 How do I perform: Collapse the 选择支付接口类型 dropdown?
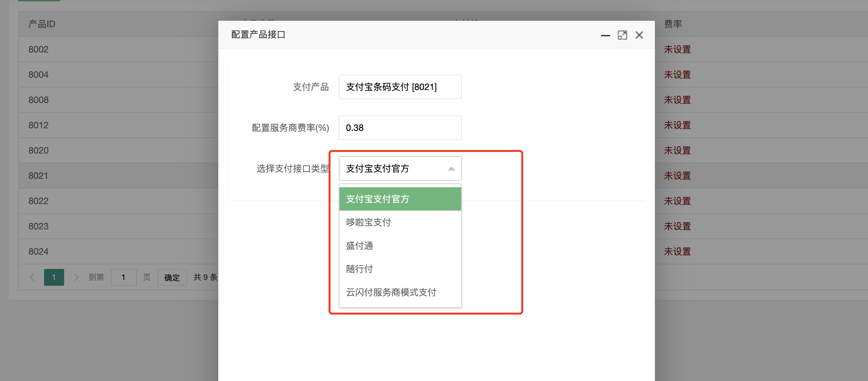coord(400,168)
